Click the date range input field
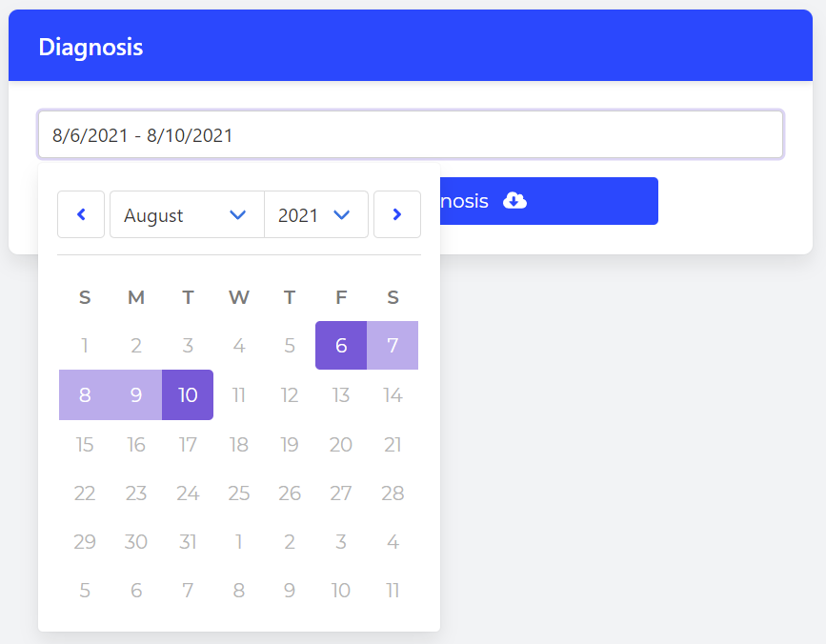Viewport: 826px width, 644px height. pos(411,135)
